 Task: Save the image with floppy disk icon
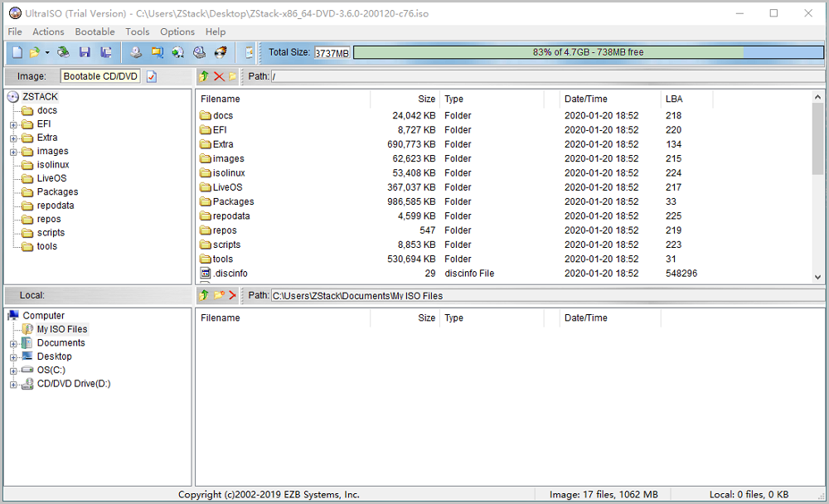[x=85, y=52]
